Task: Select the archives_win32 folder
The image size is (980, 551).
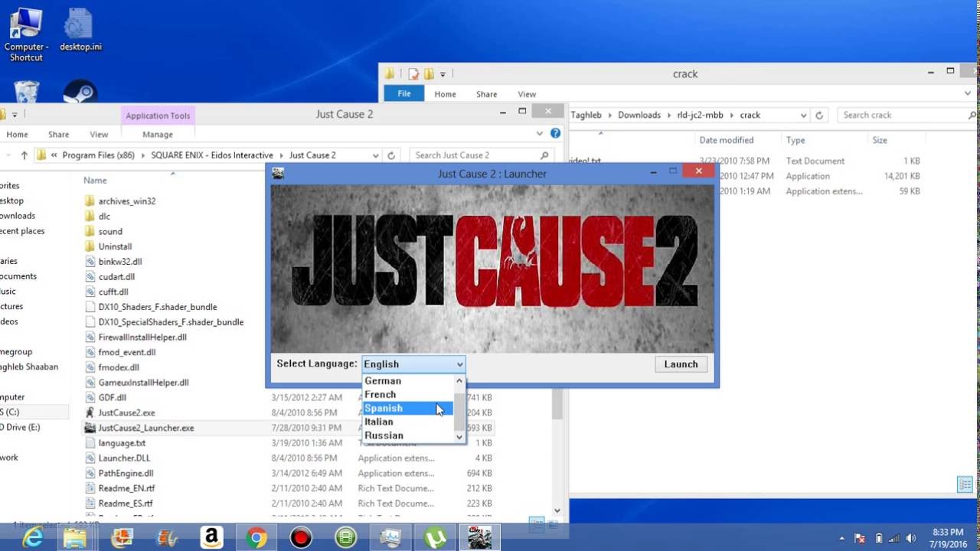Action: (127, 201)
